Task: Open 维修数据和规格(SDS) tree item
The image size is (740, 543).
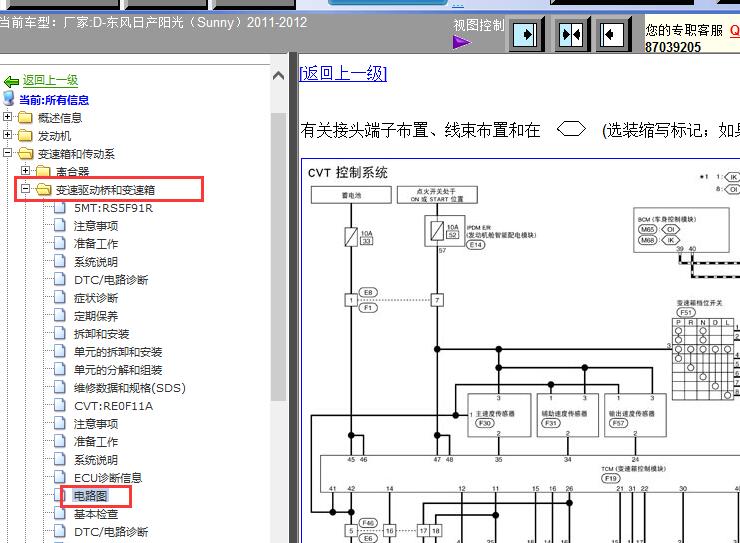Action: coord(129,388)
